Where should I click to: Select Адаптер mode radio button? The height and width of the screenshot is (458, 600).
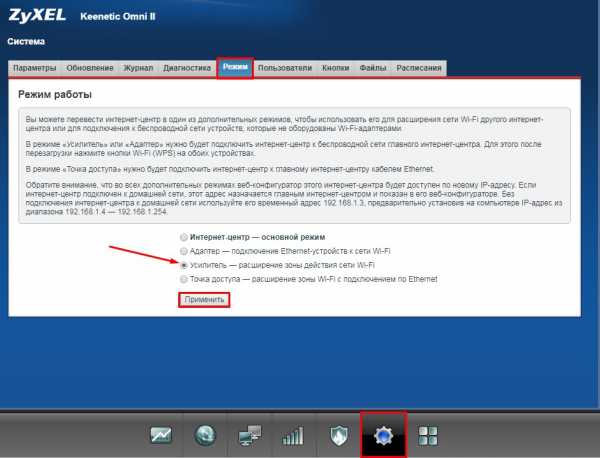point(184,251)
